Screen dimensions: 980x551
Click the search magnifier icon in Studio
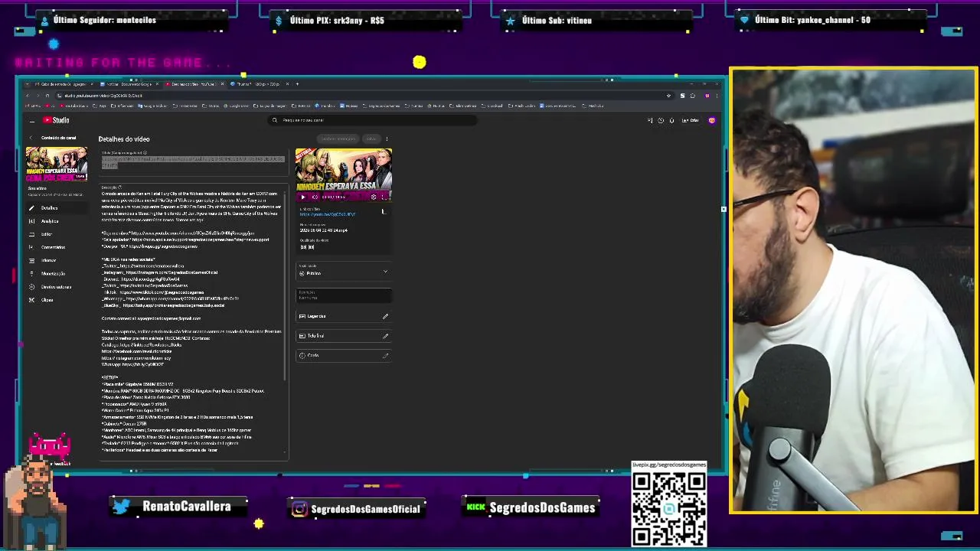coord(275,120)
